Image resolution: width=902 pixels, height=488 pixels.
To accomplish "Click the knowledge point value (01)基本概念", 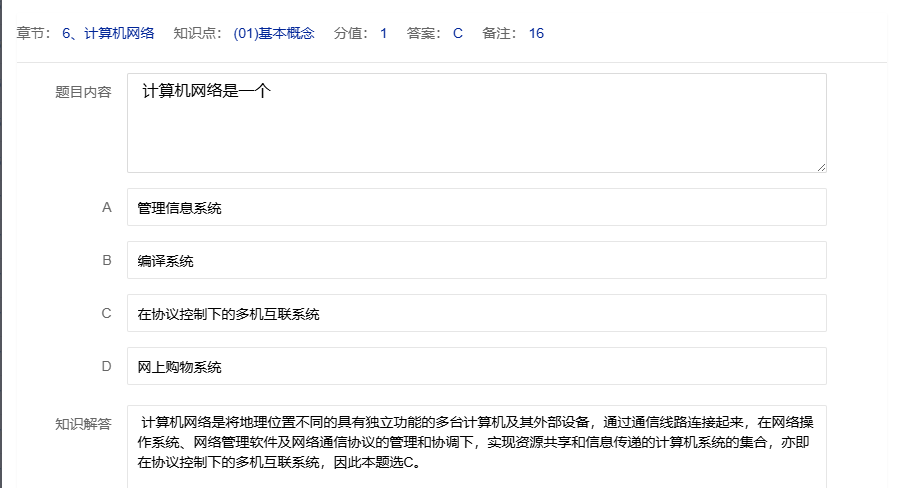I will click(x=273, y=33).
